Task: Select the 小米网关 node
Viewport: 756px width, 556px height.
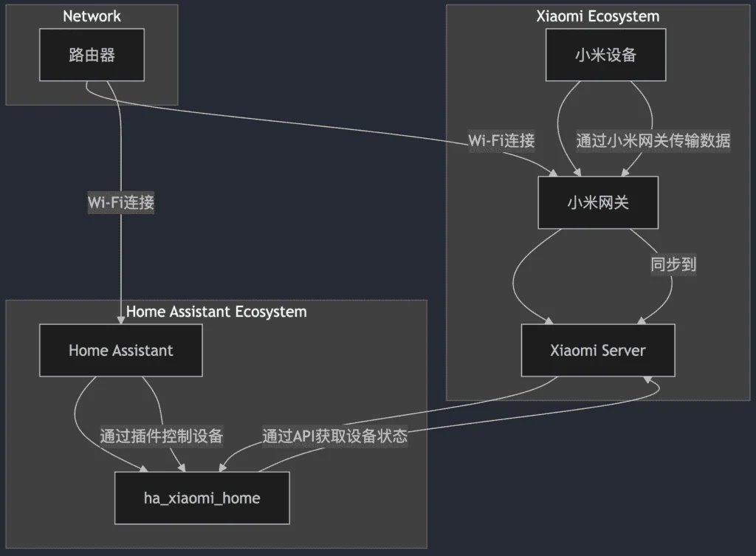Action: coord(598,202)
